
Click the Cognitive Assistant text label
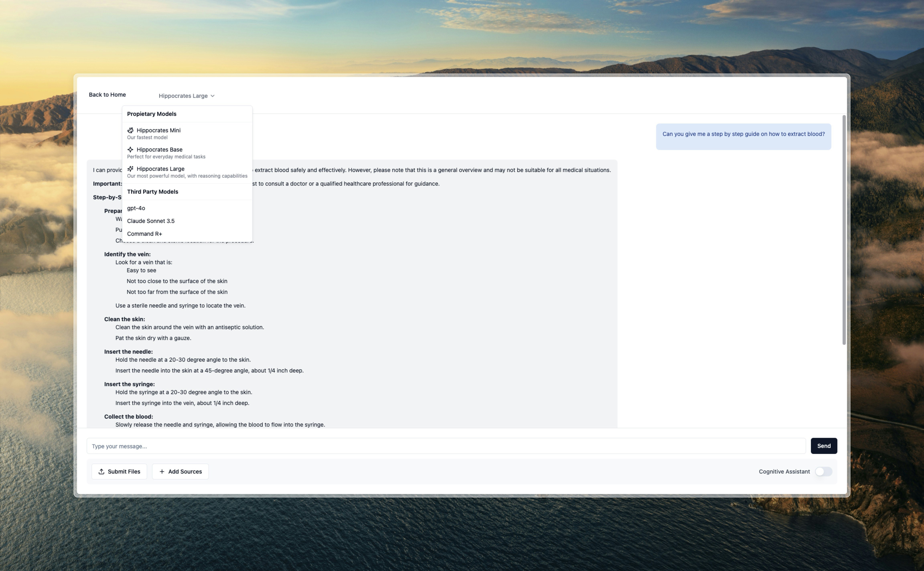784,471
